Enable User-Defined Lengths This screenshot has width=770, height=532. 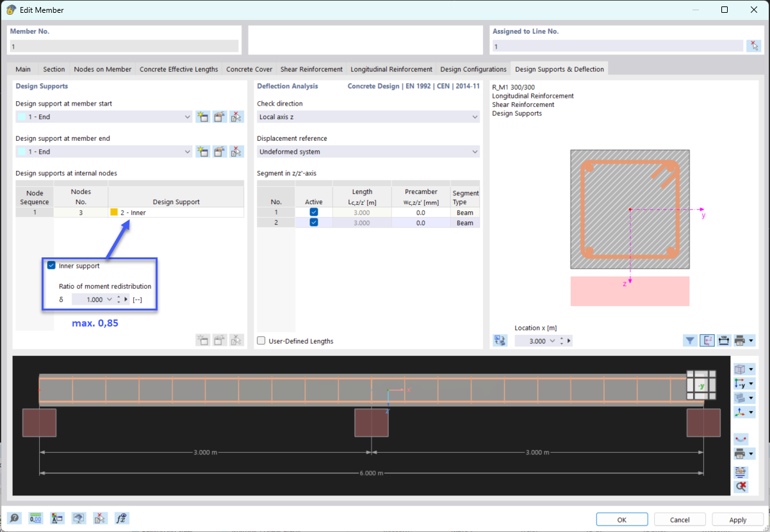(x=261, y=341)
